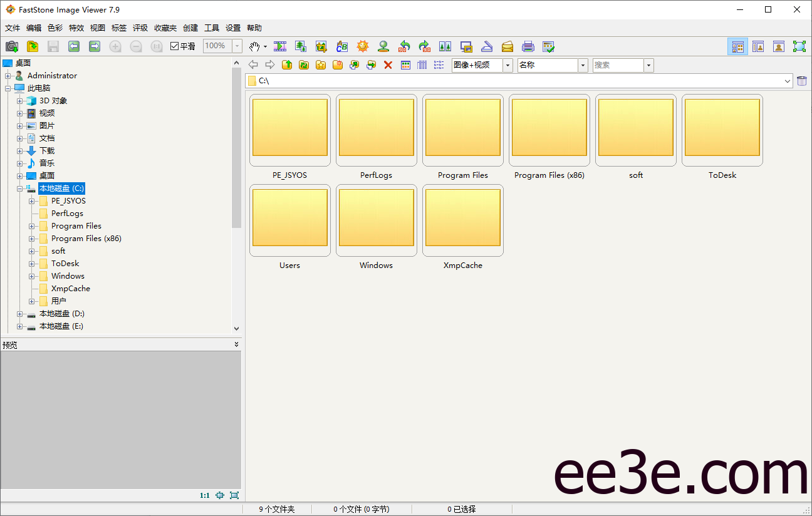Open the 图像+视频 file filter dropdown

[x=507, y=64]
